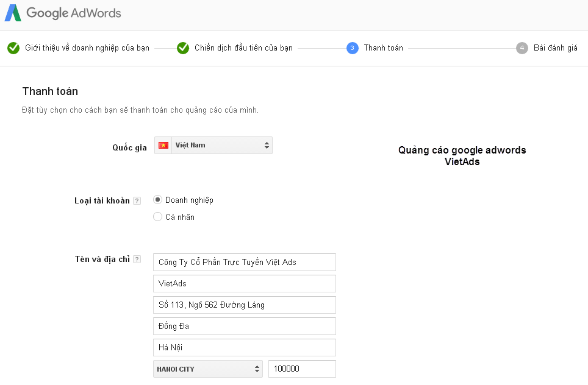
Task: Open the "HANOI CITY" province dropdown
Action: click(x=207, y=369)
